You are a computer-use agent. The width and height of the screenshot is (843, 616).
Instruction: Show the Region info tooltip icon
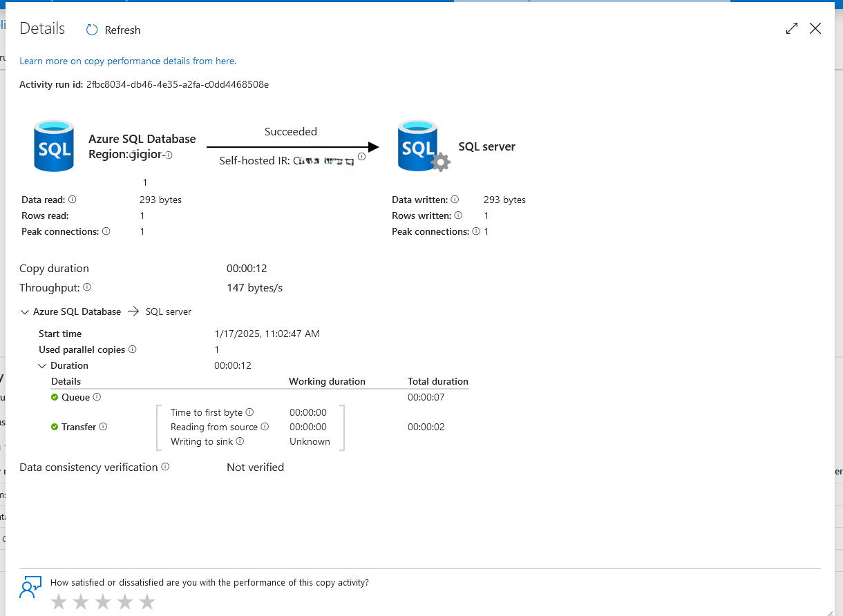[x=168, y=156]
